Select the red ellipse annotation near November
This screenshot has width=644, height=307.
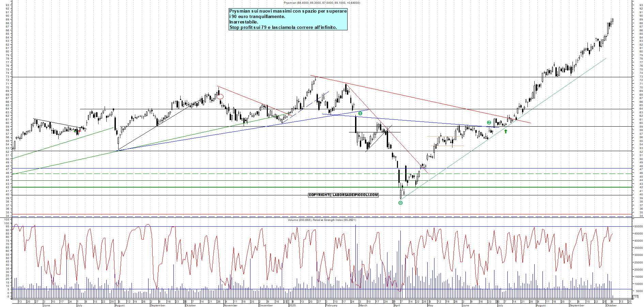pyautogui.click(x=220, y=97)
